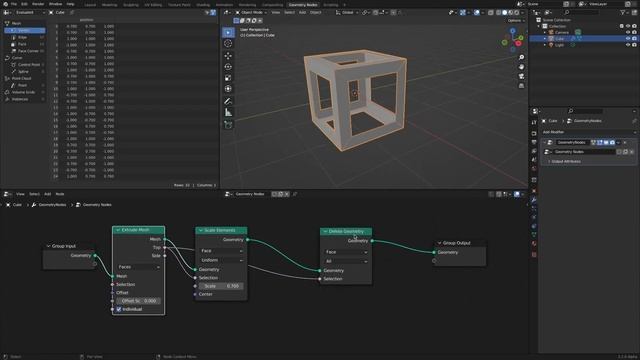Toggle X-ray display in viewport header
Image resolution: width=640 pixels, height=360 pixels.
tap(491, 13)
